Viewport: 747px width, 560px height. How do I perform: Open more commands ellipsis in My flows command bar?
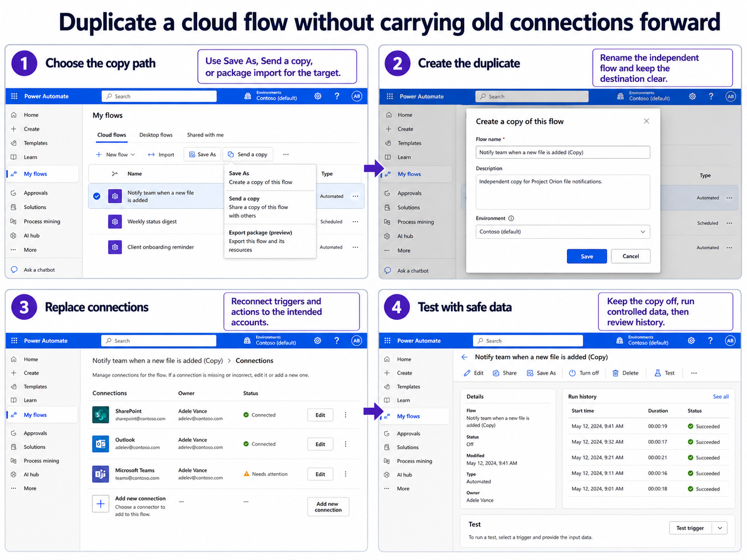click(x=286, y=154)
